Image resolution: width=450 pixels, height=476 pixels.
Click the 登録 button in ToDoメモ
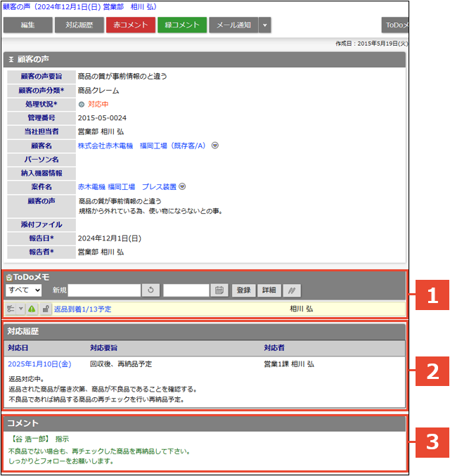click(243, 290)
